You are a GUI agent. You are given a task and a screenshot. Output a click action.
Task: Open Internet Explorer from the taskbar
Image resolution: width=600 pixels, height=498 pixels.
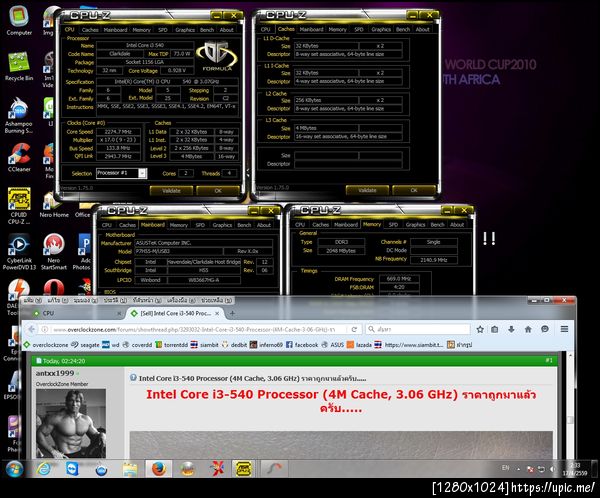tap(44, 469)
